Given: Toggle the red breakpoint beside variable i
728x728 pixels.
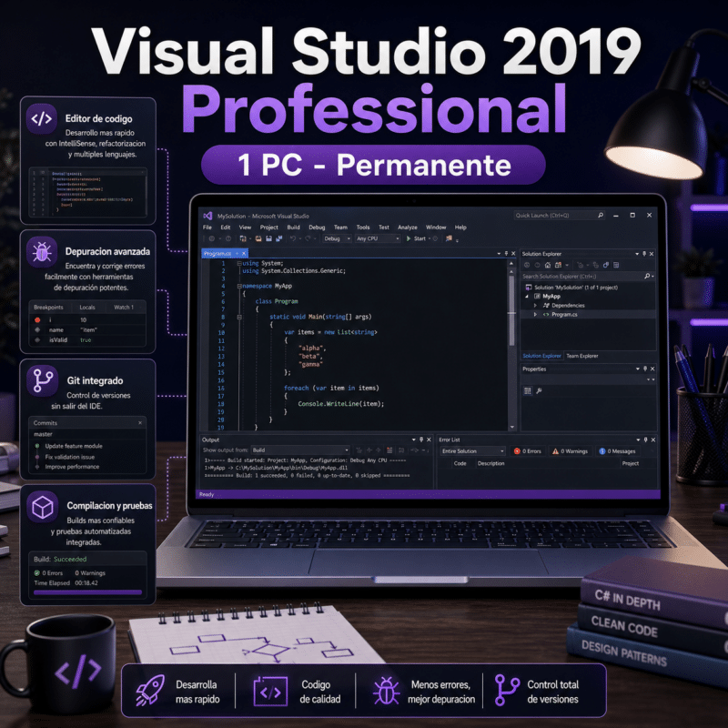Looking at the screenshot, I should tap(37, 320).
